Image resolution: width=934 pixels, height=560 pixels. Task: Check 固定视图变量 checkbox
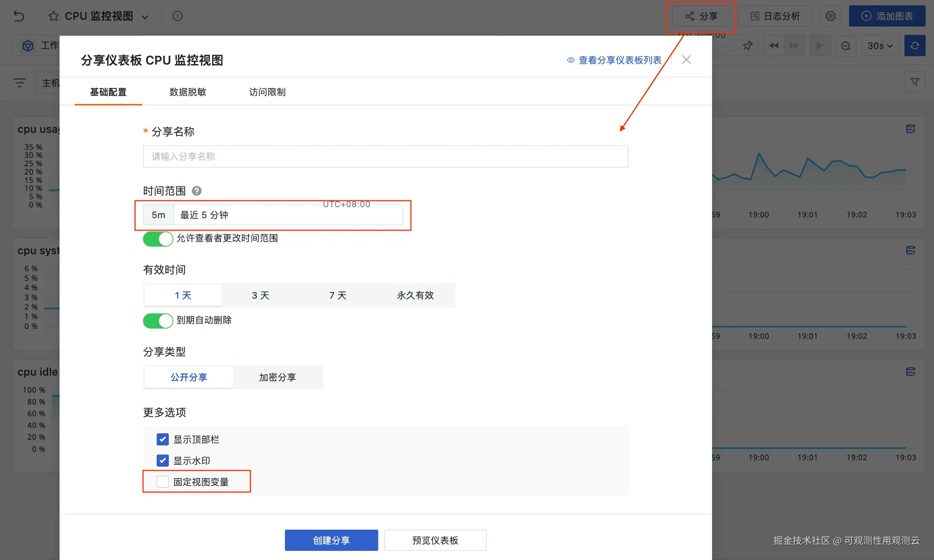[x=163, y=482]
